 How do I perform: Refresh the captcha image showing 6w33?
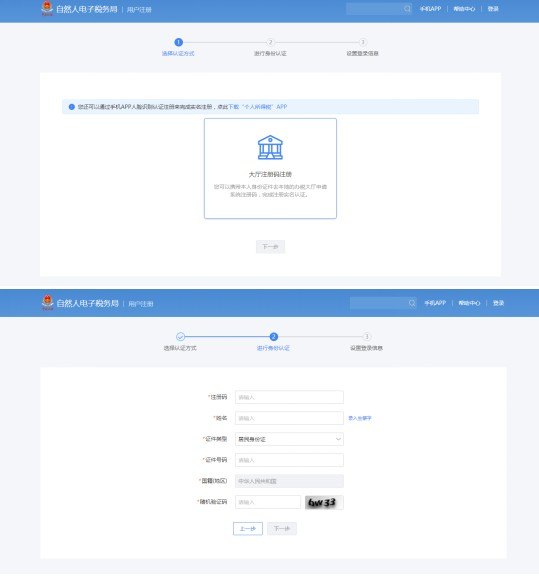[x=324, y=502]
